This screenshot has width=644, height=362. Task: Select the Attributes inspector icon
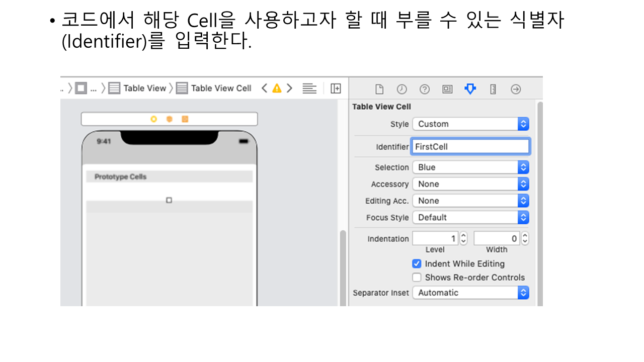pyautogui.click(x=470, y=89)
